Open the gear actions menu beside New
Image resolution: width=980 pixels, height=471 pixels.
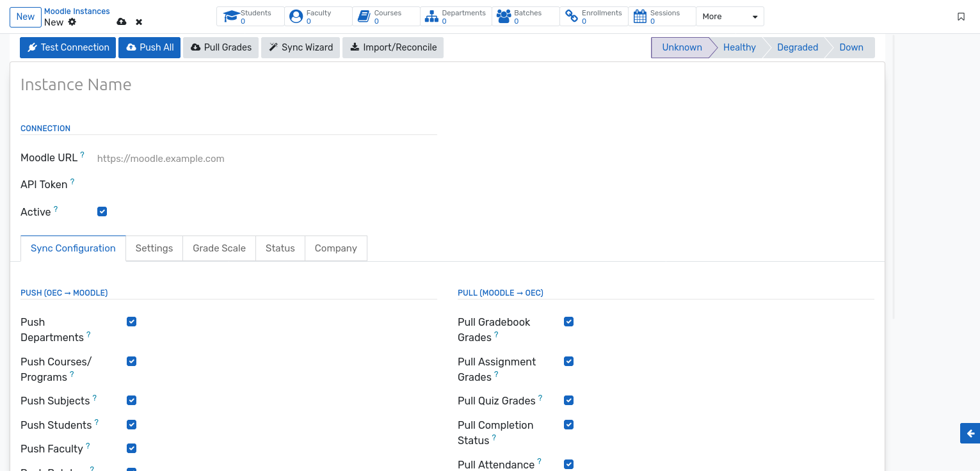pyautogui.click(x=72, y=22)
